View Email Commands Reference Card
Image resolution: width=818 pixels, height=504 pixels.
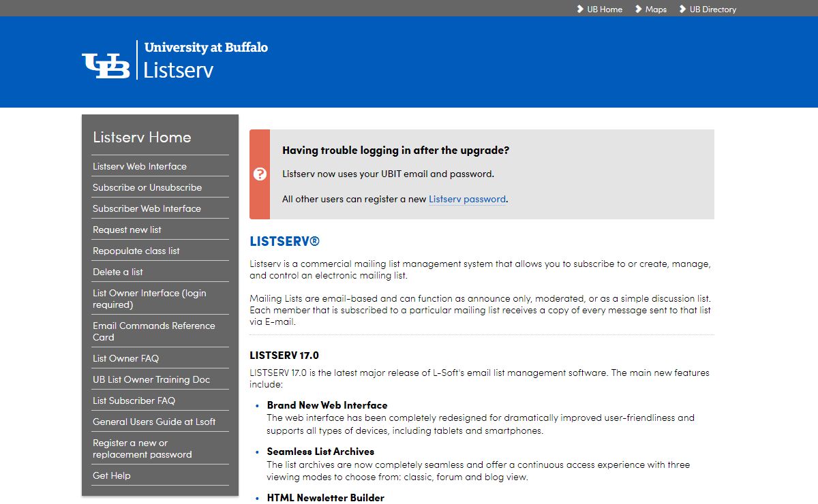click(x=153, y=331)
